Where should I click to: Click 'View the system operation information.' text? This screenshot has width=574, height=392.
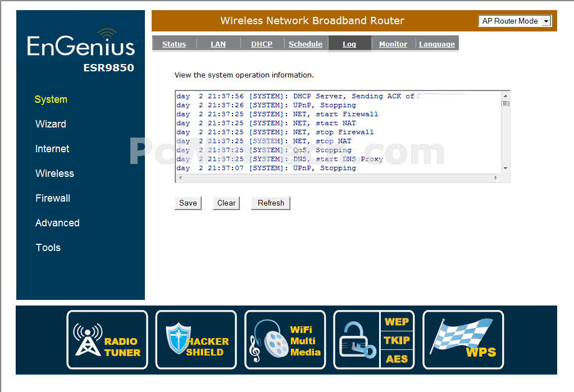(244, 75)
